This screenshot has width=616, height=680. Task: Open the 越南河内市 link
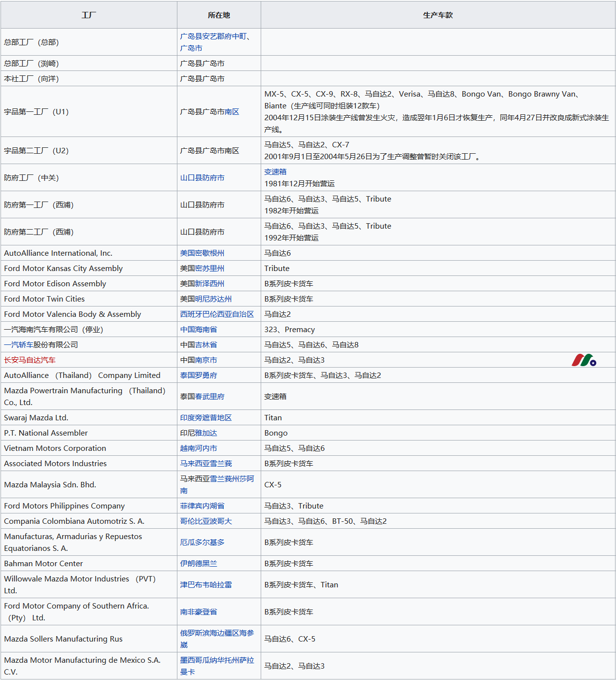point(199,448)
